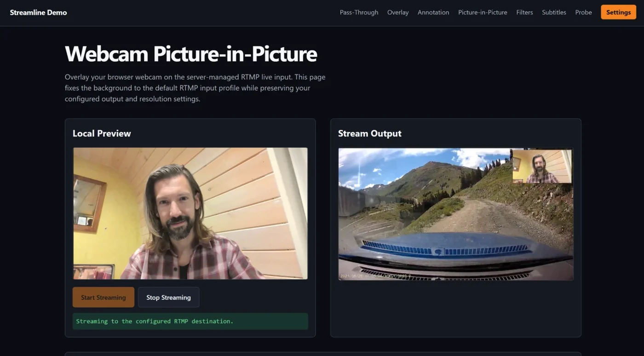Click the Stream Output video frame
This screenshot has height=356, width=644.
[x=456, y=214]
